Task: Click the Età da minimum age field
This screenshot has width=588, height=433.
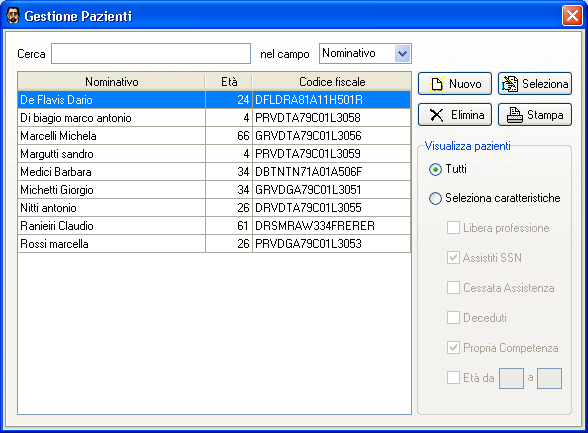Action: 511,378
